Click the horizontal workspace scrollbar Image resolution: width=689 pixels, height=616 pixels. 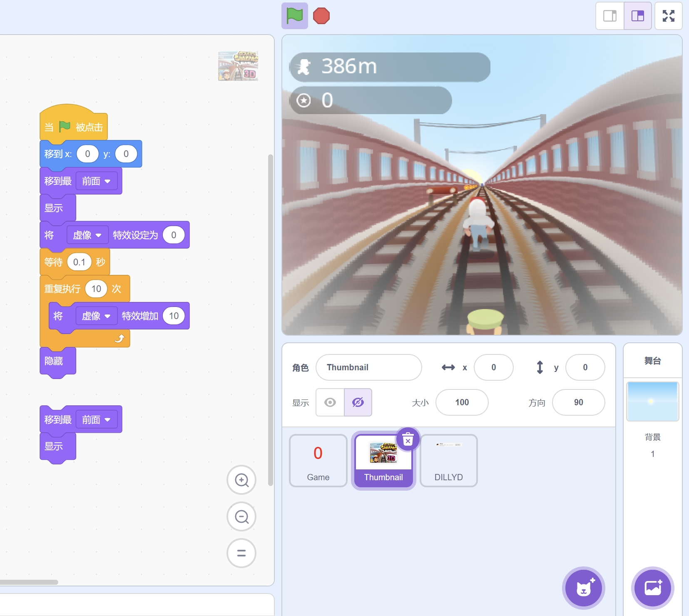(29, 582)
